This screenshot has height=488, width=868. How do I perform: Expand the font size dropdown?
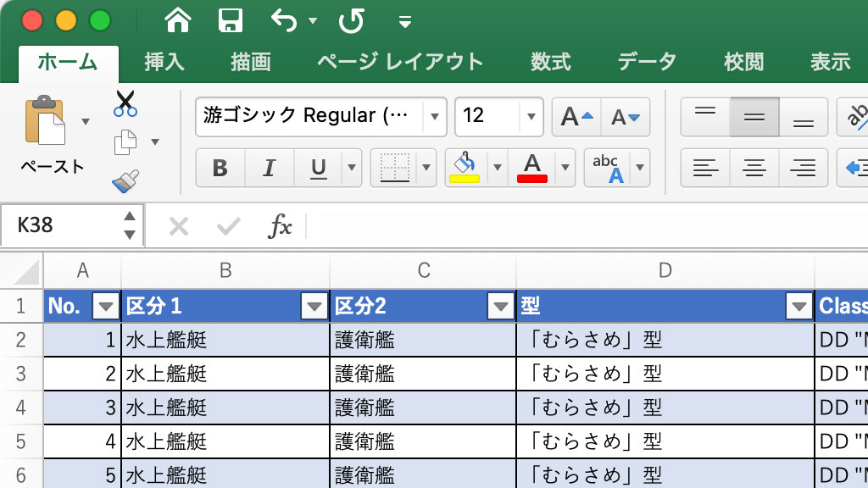point(531,117)
